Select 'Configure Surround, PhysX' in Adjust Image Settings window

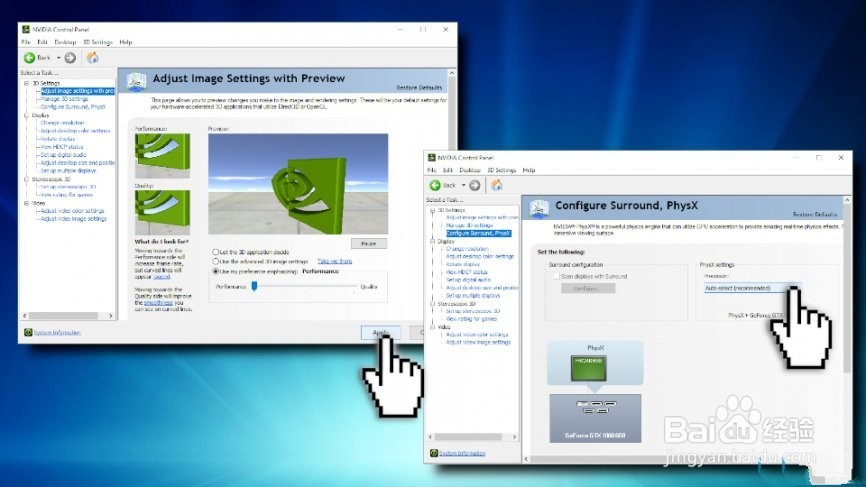[x=73, y=107]
